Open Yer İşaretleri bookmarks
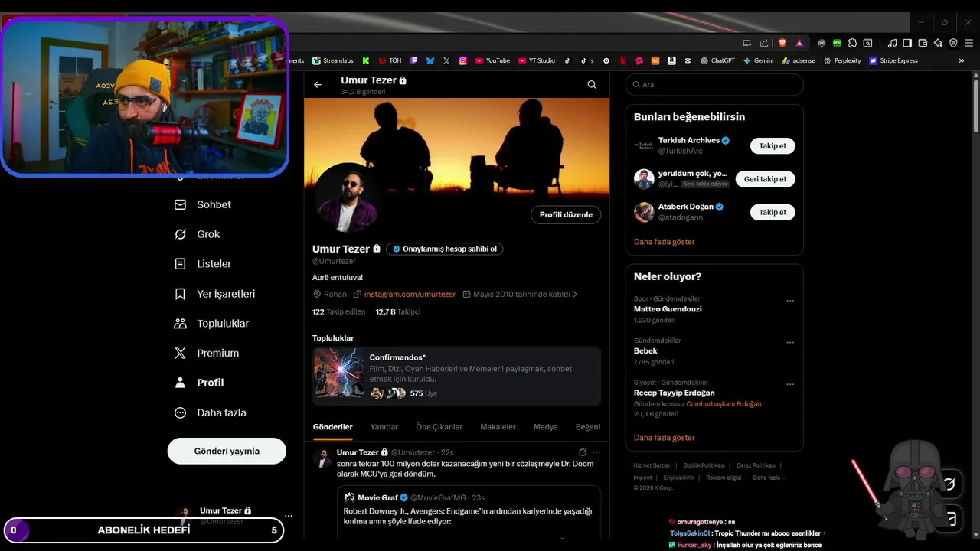Screen dimensions: 980x551 click(x=215, y=294)
